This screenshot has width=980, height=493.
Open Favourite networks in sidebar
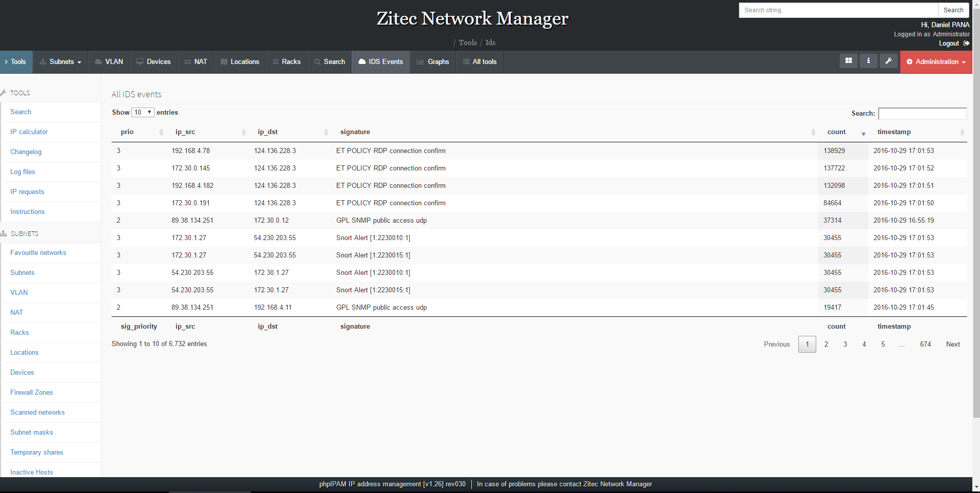coord(38,253)
